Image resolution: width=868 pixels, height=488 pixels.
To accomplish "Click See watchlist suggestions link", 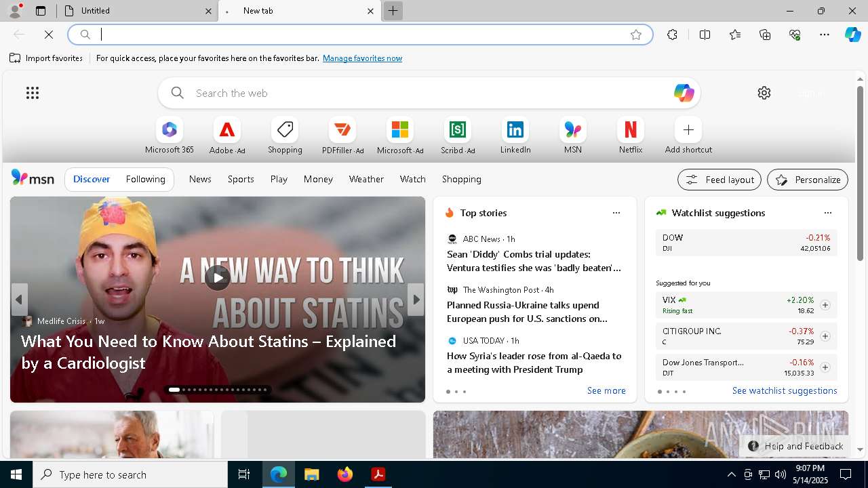I will [x=785, y=390].
